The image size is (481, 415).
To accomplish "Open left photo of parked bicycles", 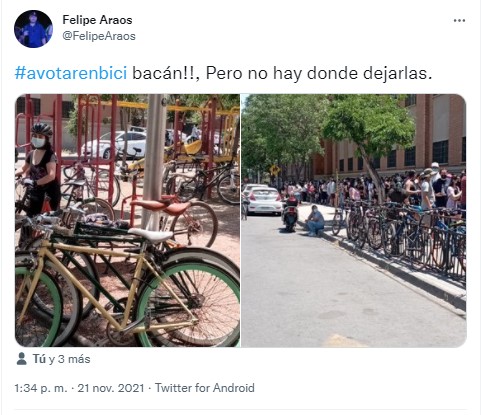I will click(x=127, y=220).
